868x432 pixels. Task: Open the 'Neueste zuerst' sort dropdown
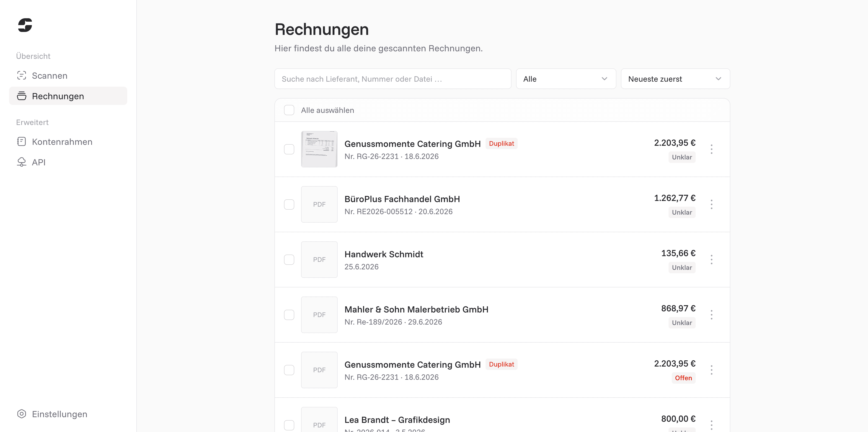tap(675, 79)
